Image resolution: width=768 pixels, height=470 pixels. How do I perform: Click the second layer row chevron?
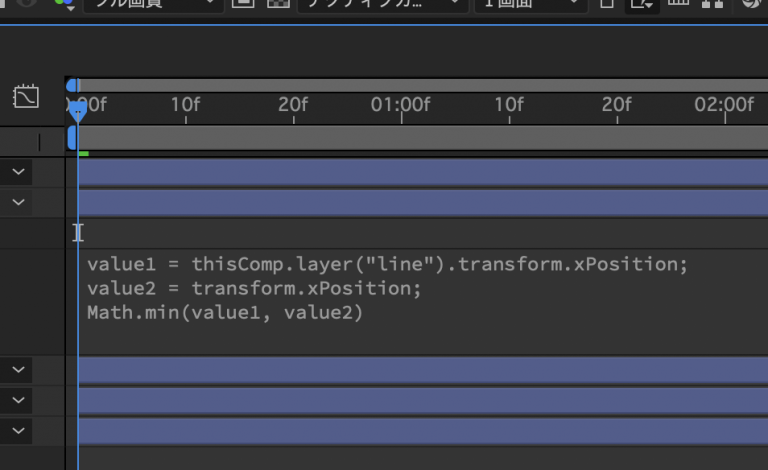pyautogui.click(x=18, y=202)
